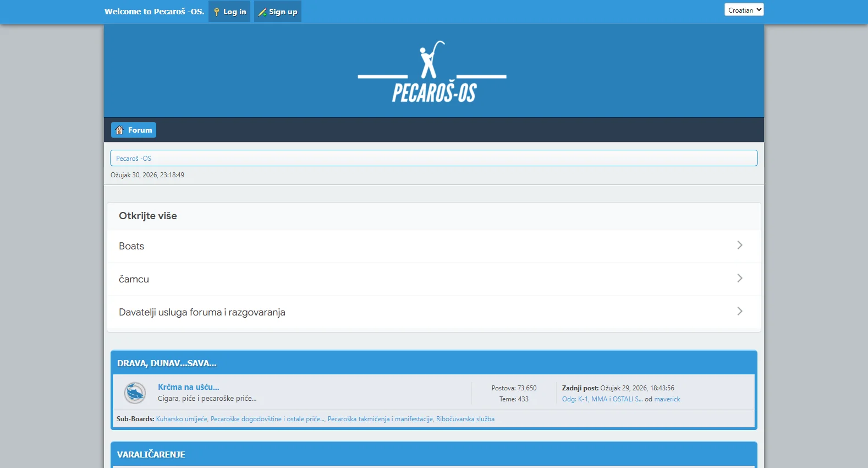Open the VARALIČARENJE category header
The height and width of the screenshot is (468, 868).
[151, 455]
